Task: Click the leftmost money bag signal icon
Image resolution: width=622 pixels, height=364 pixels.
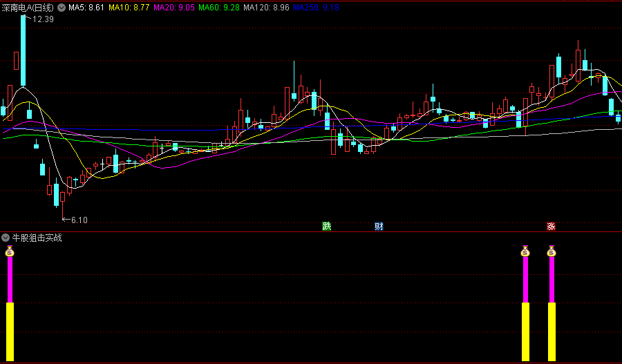Action: (x=10, y=251)
